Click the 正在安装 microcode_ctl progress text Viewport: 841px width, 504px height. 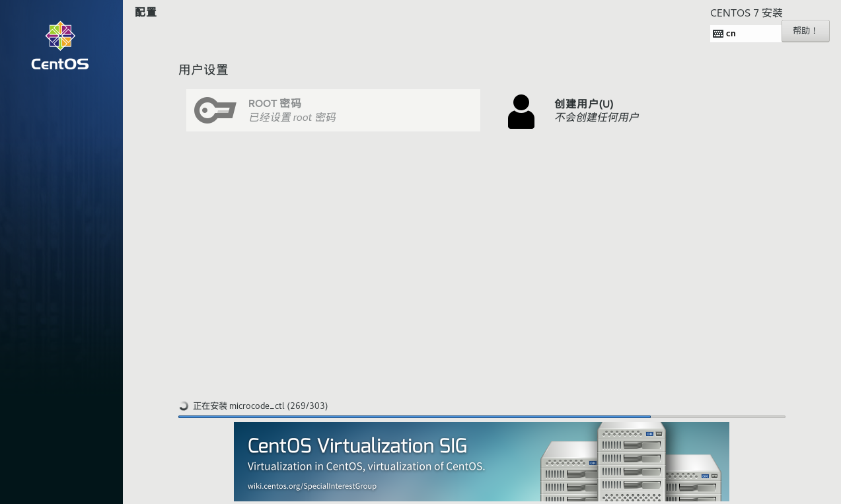click(x=260, y=406)
